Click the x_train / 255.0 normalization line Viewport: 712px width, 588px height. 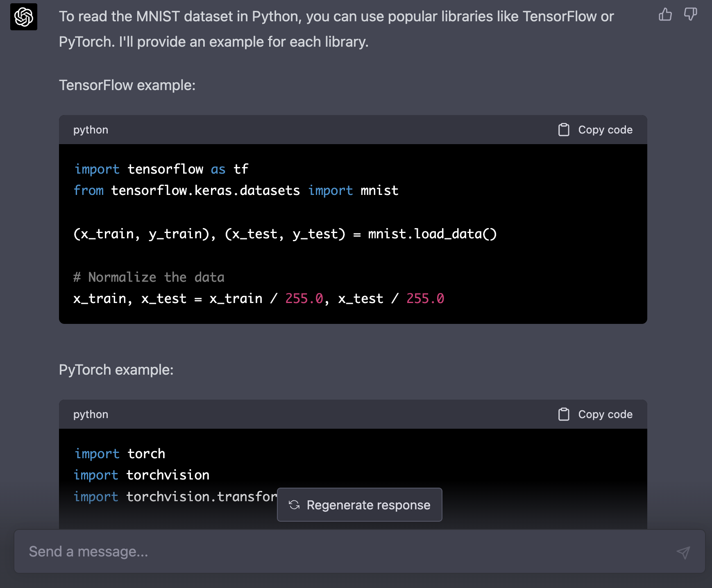coord(259,299)
